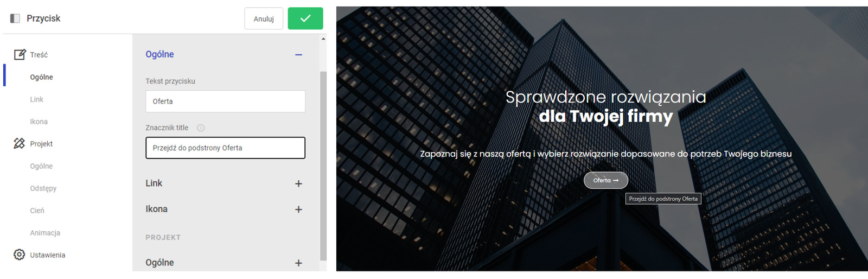Click the 'Przejdź do podstrony Oferta' tooltip
This screenshot has height=279, width=868.
click(663, 199)
